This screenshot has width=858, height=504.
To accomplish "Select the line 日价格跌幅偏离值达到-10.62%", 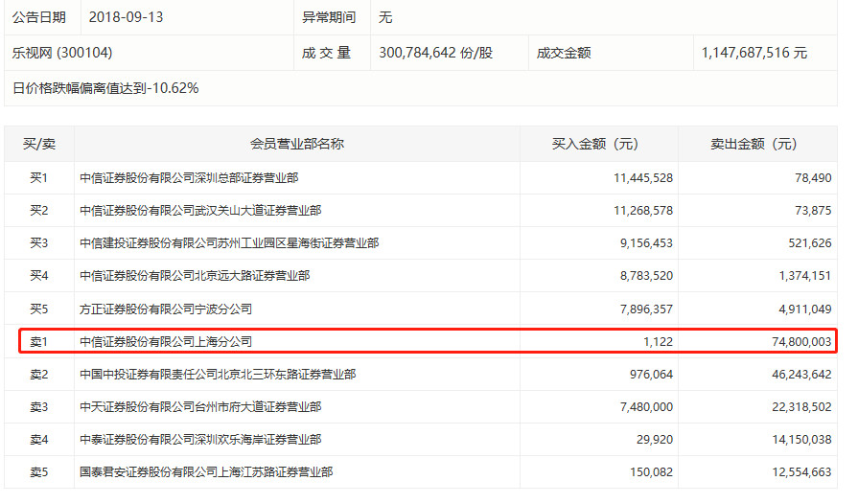I will 105,88.
